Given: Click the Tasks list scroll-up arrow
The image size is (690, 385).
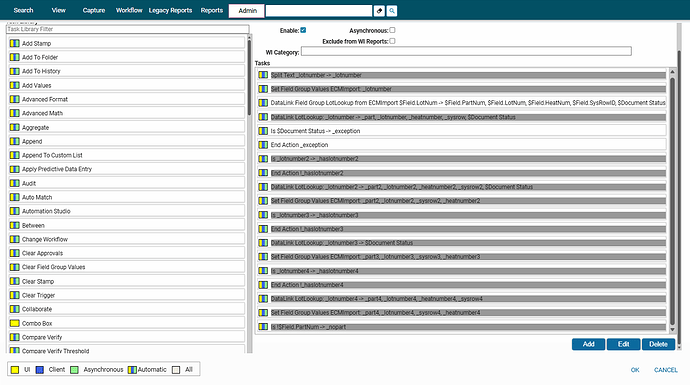Looking at the screenshot, I should tap(672, 71).
